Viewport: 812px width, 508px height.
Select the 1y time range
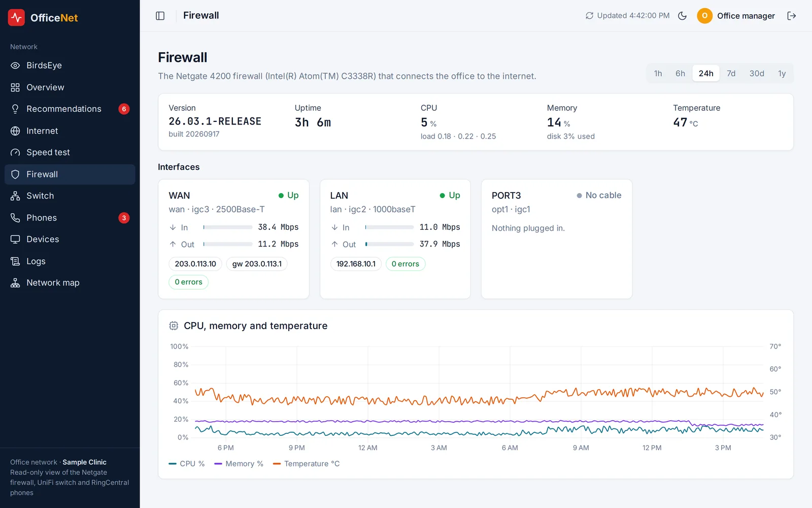[x=782, y=73]
